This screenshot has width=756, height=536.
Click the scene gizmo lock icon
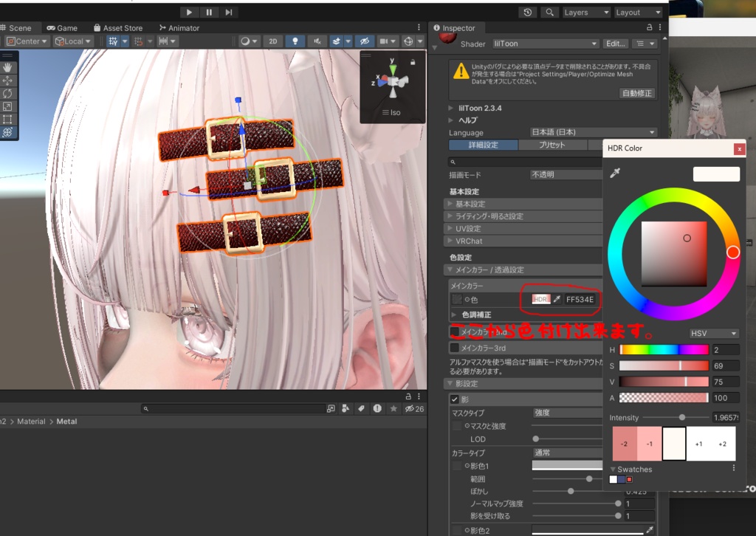413,62
